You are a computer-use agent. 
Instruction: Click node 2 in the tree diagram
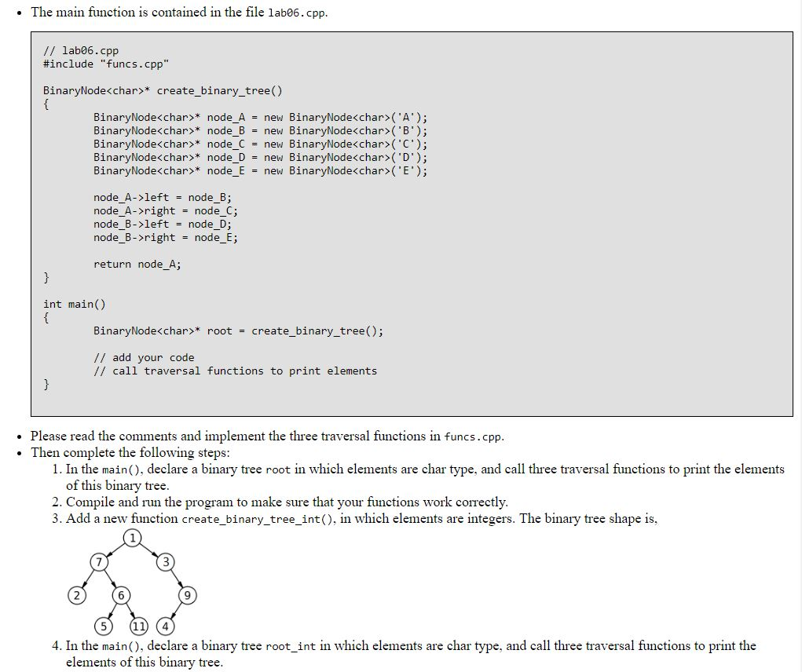click(x=75, y=596)
